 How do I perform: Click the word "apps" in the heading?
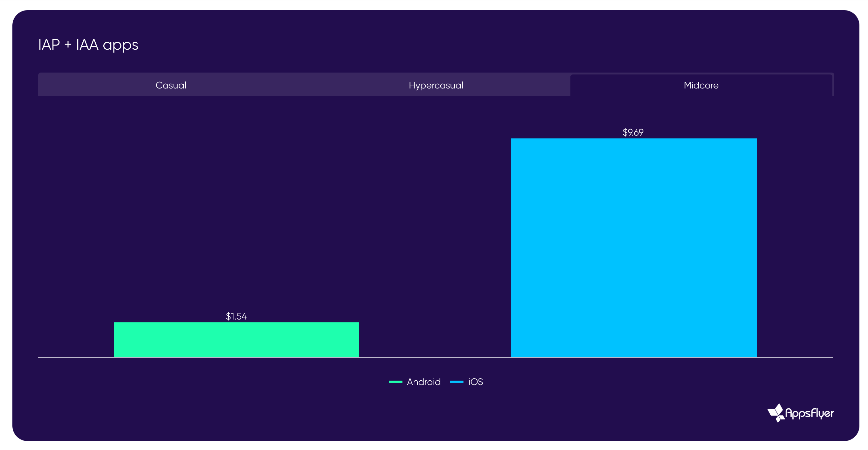(x=120, y=45)
